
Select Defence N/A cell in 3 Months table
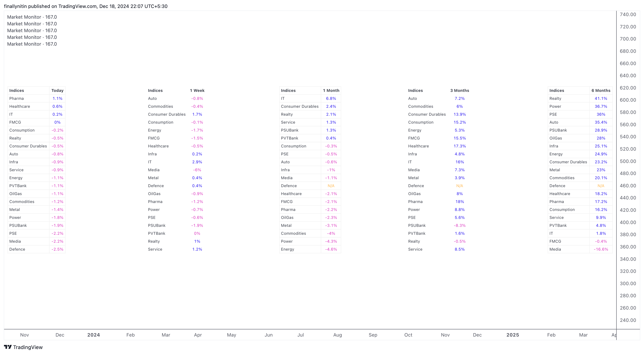(460, 186)
